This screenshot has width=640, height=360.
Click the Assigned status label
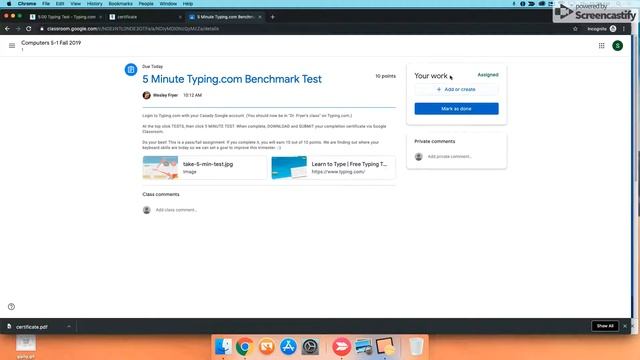pos(488,75)
